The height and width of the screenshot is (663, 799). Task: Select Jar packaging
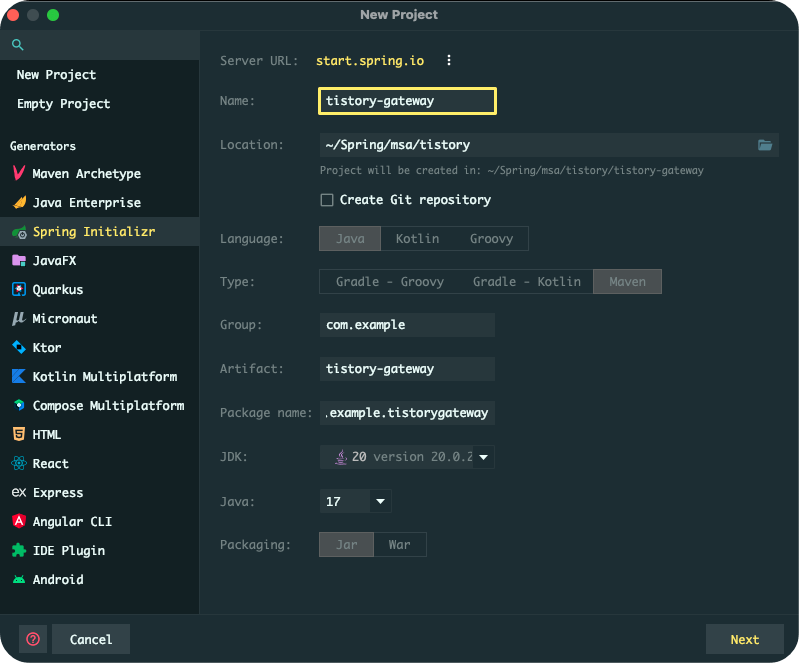347,545
